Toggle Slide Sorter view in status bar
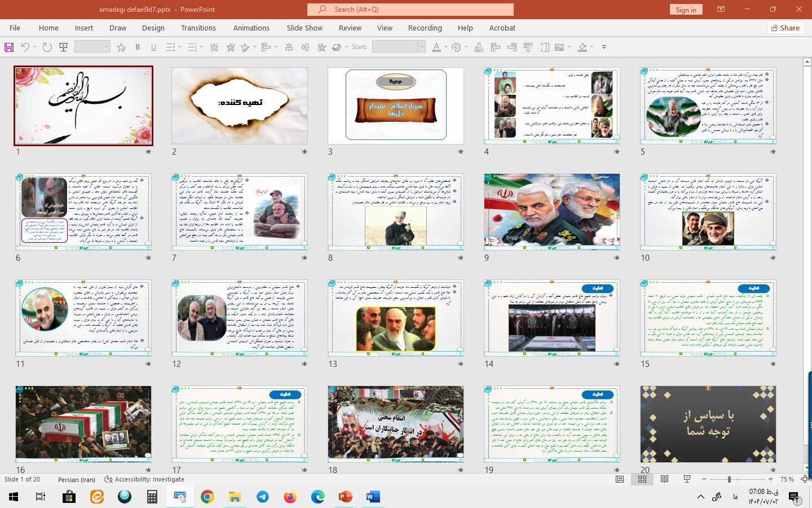Screen dimensions: 812x508 tap(642, 479)
